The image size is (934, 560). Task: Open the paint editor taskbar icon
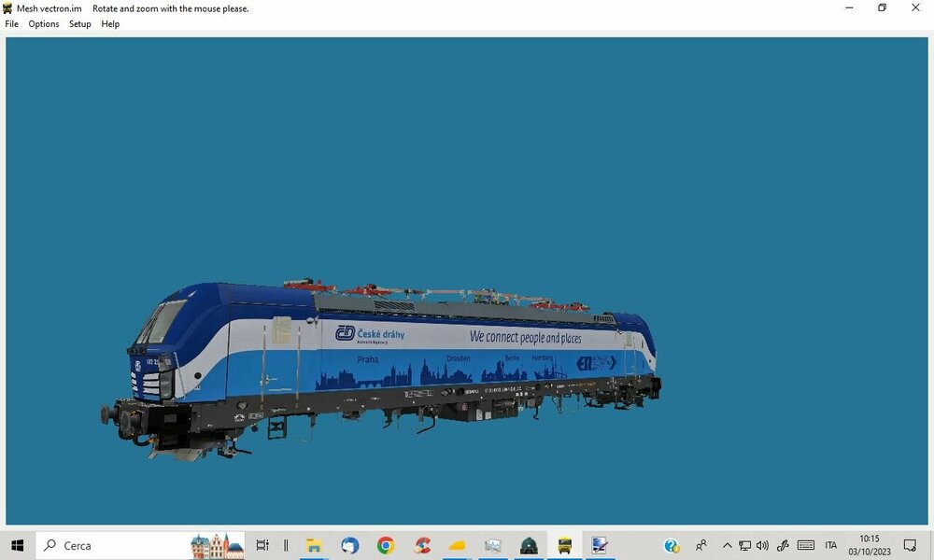pos(600,545)
